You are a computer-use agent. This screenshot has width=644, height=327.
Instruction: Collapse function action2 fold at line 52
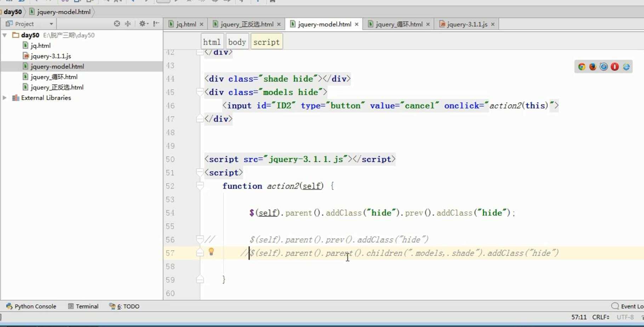pyautogui.click(x=200, y=186)
